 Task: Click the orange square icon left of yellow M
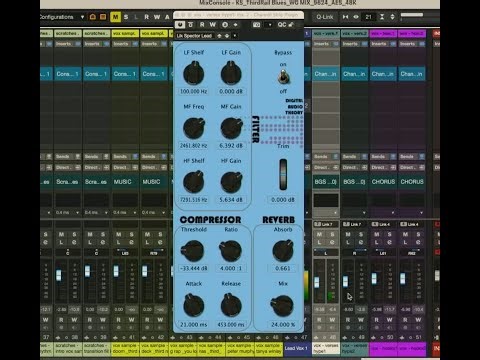[103, 17]
